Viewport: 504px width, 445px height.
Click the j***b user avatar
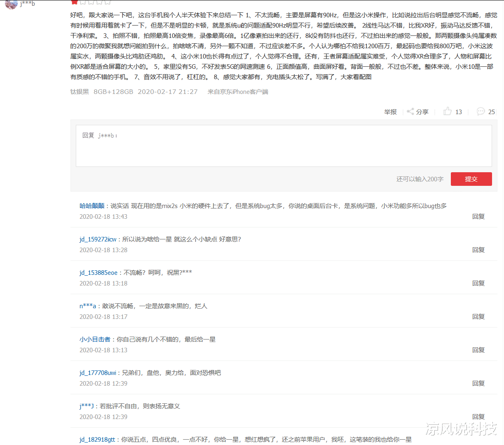click(x=11, y=4)
